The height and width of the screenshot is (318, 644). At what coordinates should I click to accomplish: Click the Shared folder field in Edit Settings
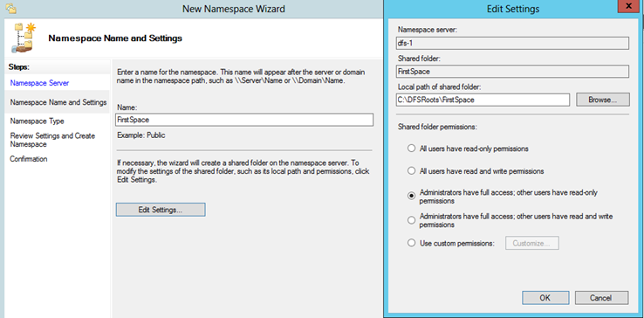tap(512, 71)
